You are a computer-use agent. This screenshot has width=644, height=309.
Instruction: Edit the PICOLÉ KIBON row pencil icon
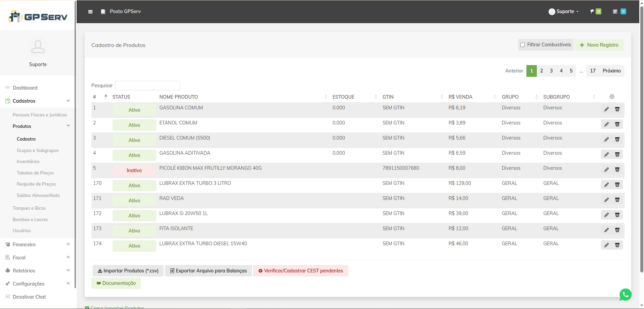(x=606, y=170)
